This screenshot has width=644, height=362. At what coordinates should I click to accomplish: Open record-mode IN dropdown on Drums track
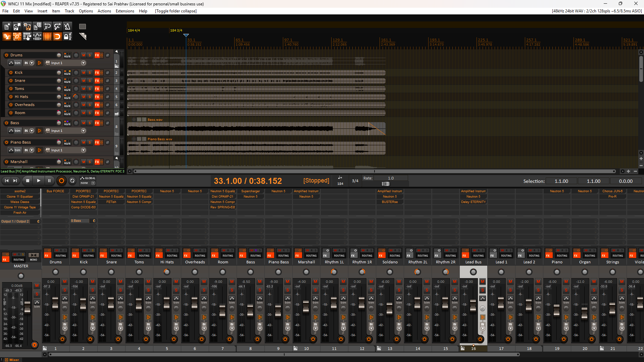[29, 63]
